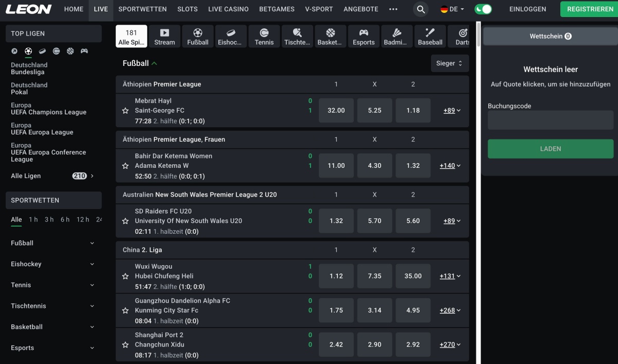Select the football icon under Top Ligen
618x364 pixels.
pyautogui.click(x=28, y=51)
